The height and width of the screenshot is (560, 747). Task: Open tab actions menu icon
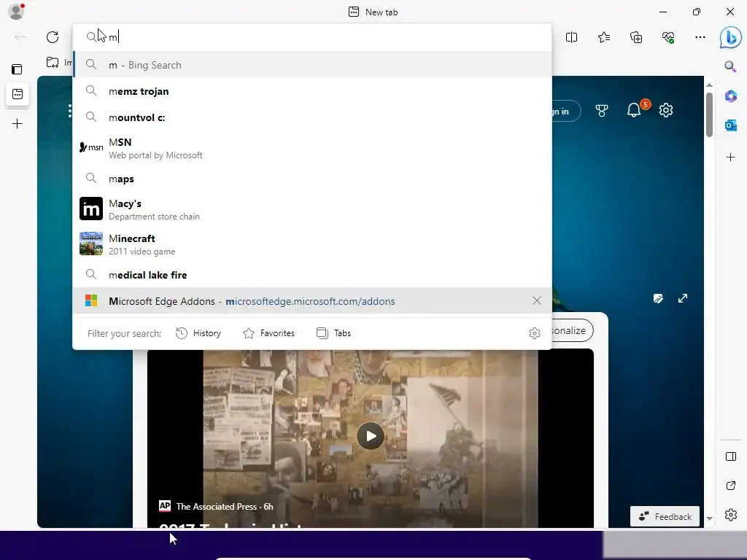(x=17, y=69)
